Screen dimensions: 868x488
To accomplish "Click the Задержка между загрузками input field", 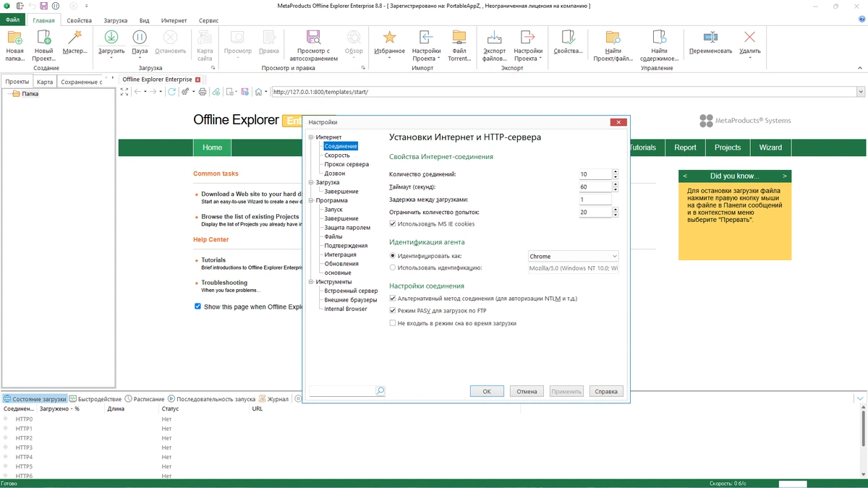I will (x=595, y=200).
